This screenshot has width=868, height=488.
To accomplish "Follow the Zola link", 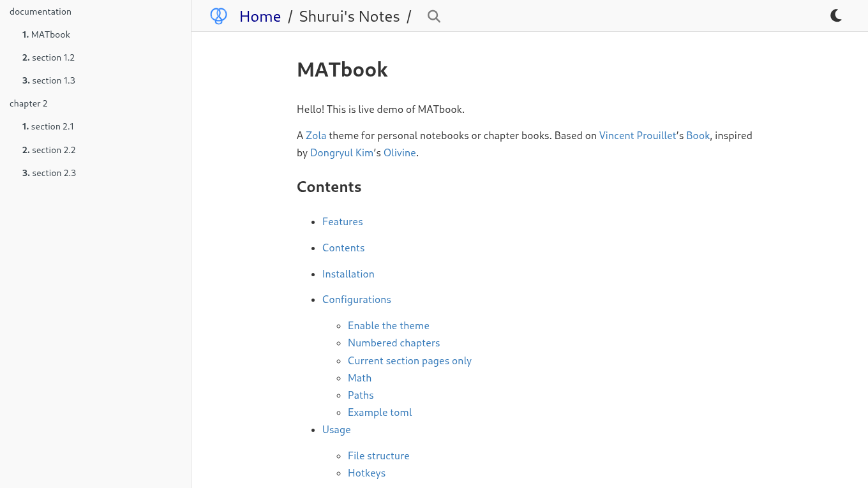I will (x=316, y=135).
